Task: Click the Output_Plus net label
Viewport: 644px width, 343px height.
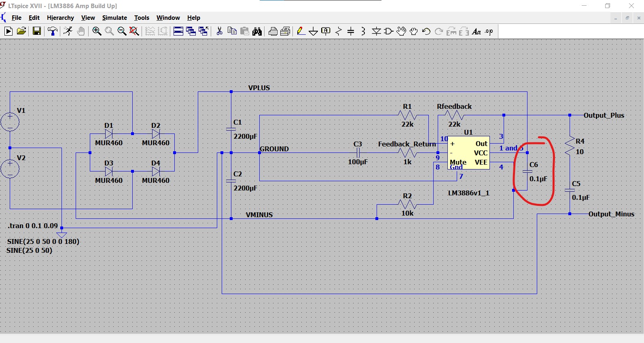Action: tap(604, 115)
